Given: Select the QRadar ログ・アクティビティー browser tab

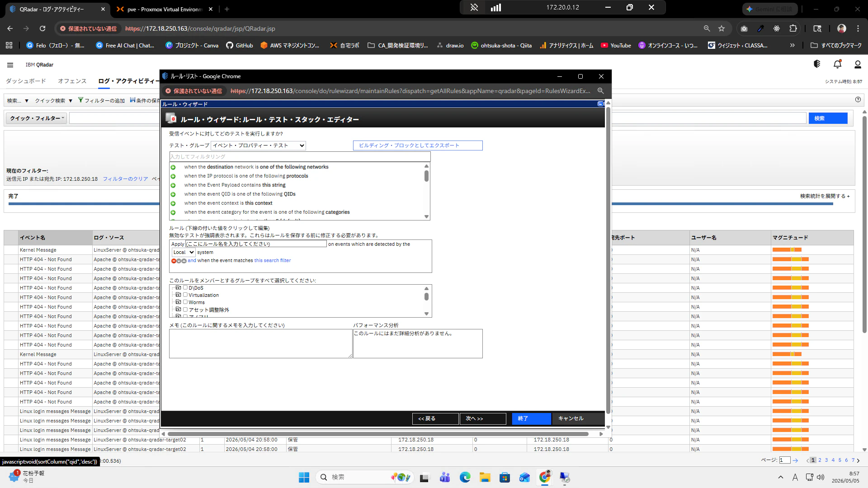Looking at the screenshot, I should [57, 9].
